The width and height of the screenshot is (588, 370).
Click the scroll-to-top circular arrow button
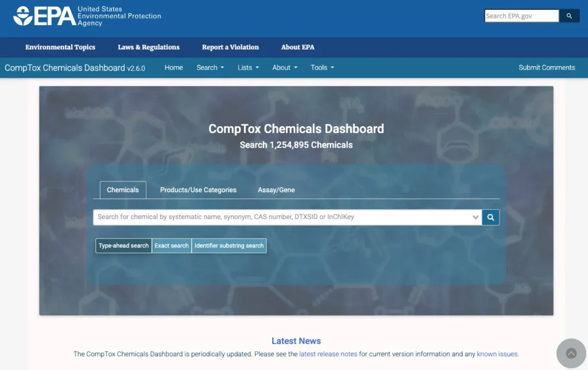click(571, 353)
